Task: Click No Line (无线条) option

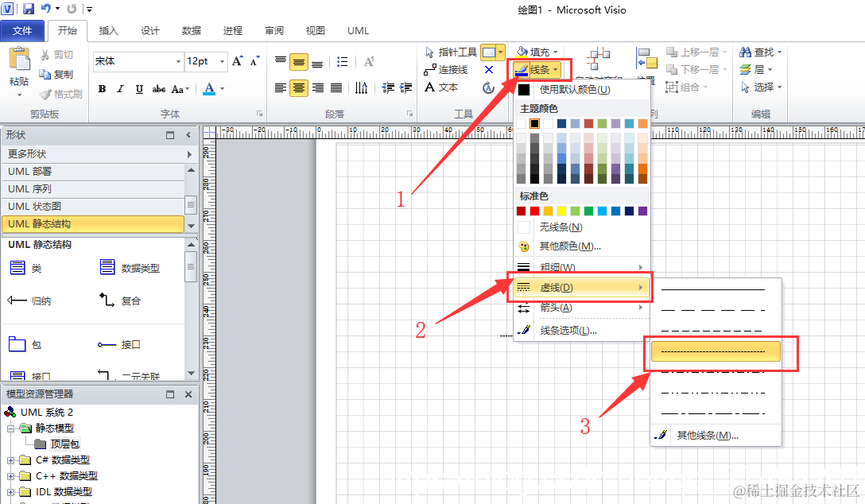Action: coord(581,227)
